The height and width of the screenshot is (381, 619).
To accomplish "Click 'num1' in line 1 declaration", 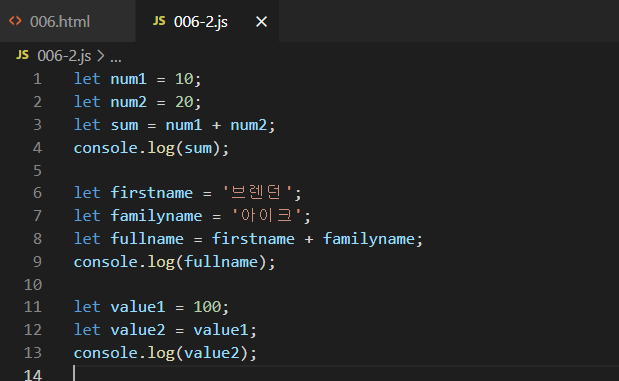I will pos(128,79).
